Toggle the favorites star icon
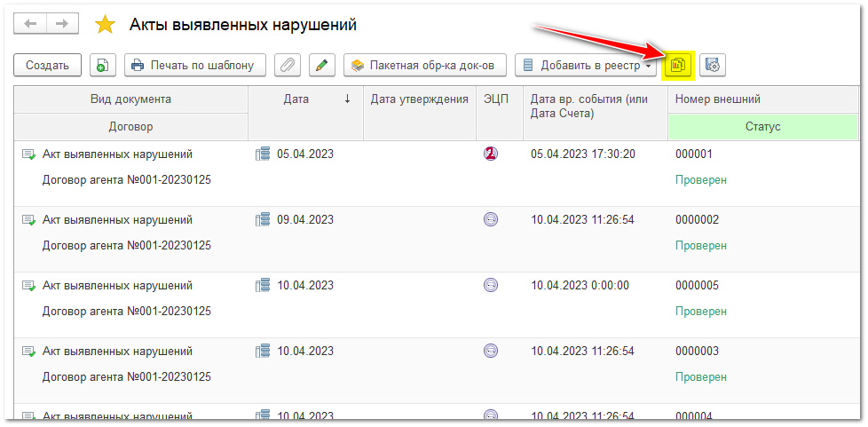The width and height of the screenshot is (868, 427). coord(105,25)
